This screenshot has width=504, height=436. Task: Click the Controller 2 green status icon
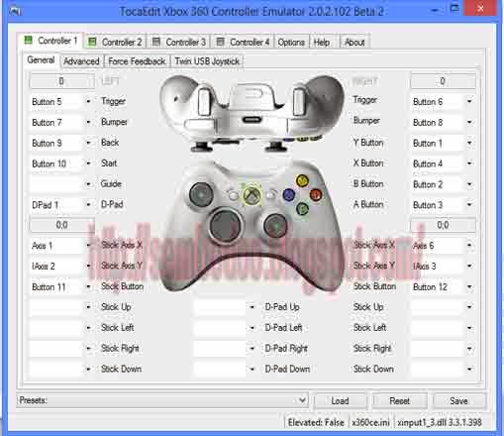click(x=92, y=42)
